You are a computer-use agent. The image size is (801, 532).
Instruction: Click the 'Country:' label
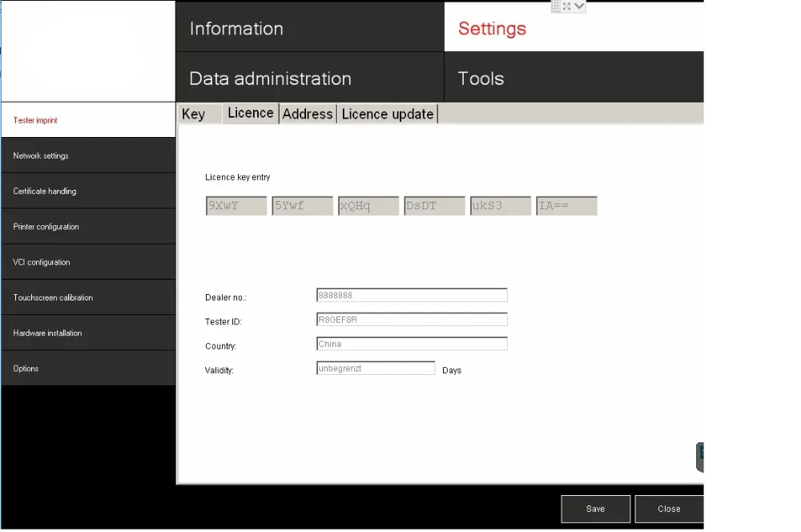click(x=221, y=346)
